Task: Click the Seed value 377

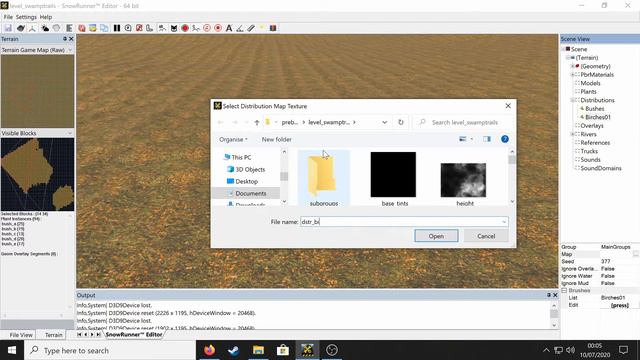Action: click(605, 261)
